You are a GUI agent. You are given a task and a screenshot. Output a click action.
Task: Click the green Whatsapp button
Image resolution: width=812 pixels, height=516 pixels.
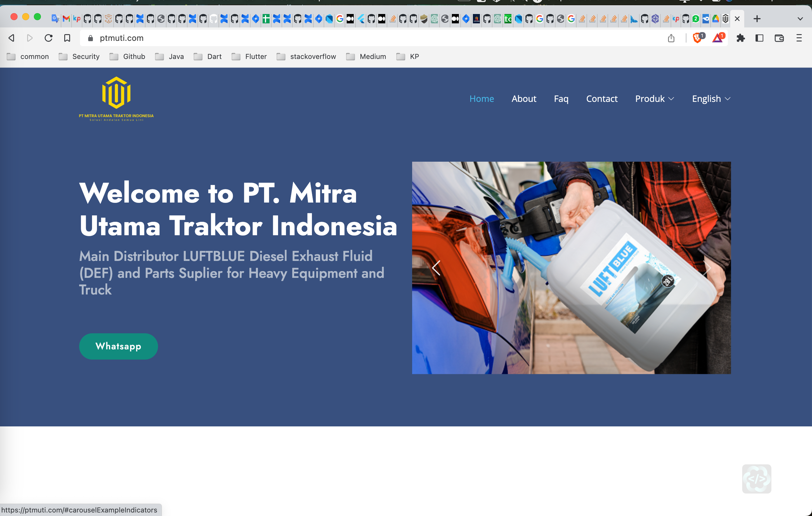118,346
